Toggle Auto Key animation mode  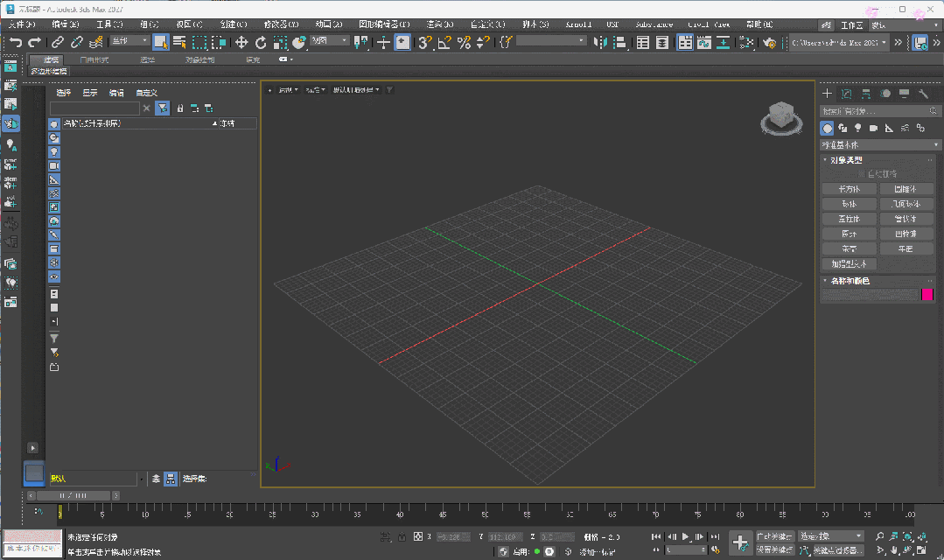point(774,536)
